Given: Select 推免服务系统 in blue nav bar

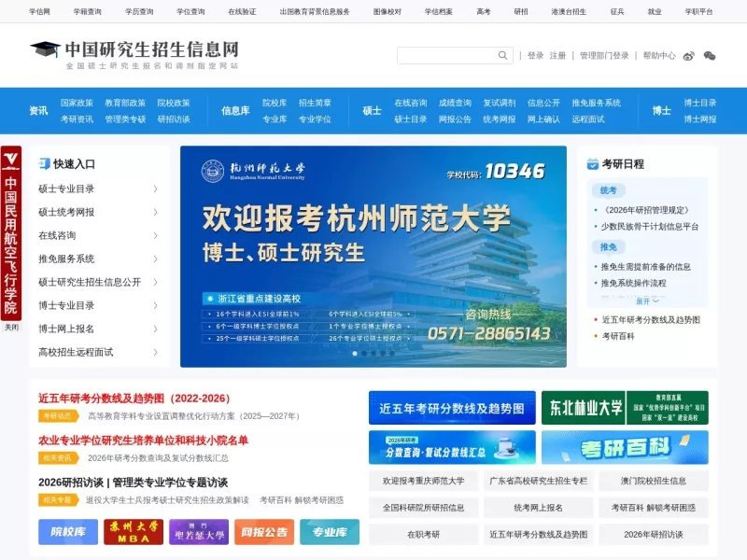Looking at the screenshot, I should (x=596, y=103).
